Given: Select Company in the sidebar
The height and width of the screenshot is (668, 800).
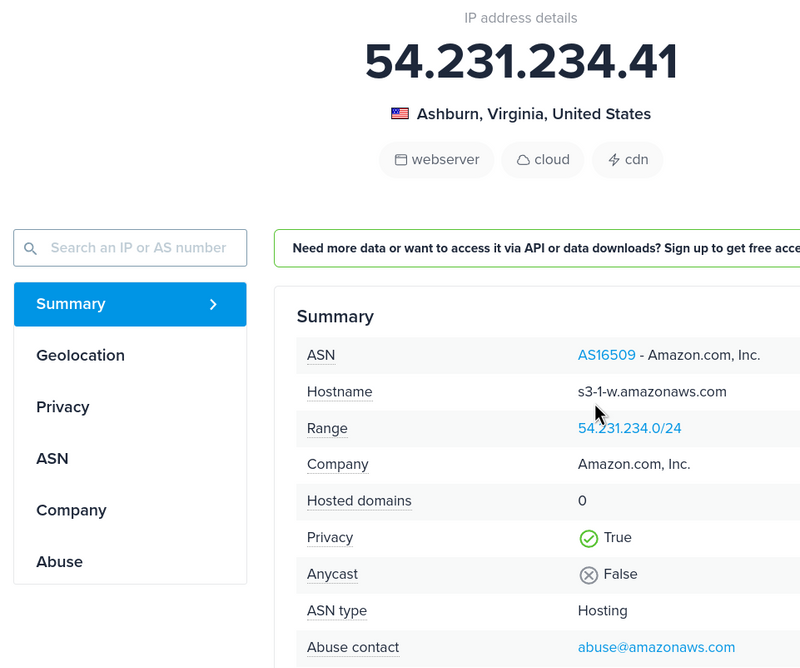Looking at the screenshot, I should [71, 510].
